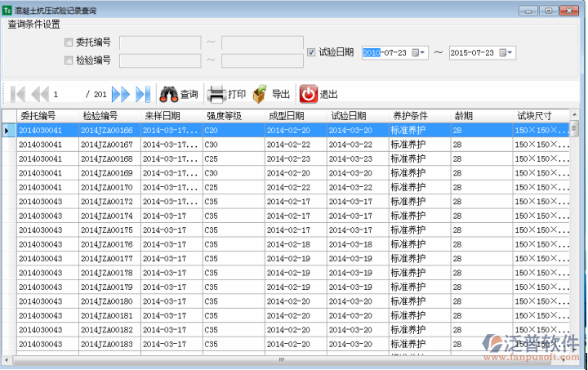588x370 pixels.
Task: Click the vertical scrollbar of the table
Action: [574, 237]
